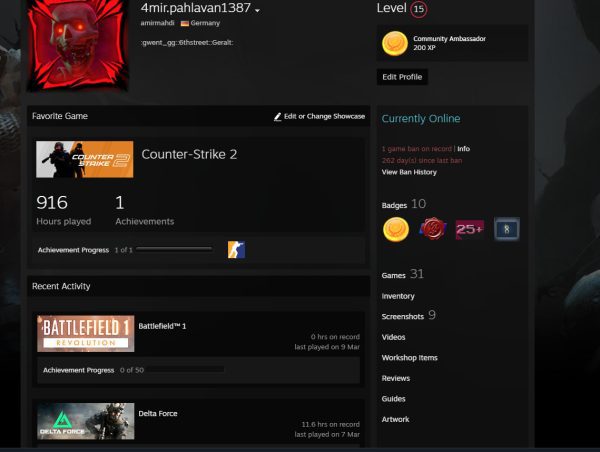The height and width of the screenshot is (452, 600).
Task: Open the Workshop Items link
Action: click(410, 357)
